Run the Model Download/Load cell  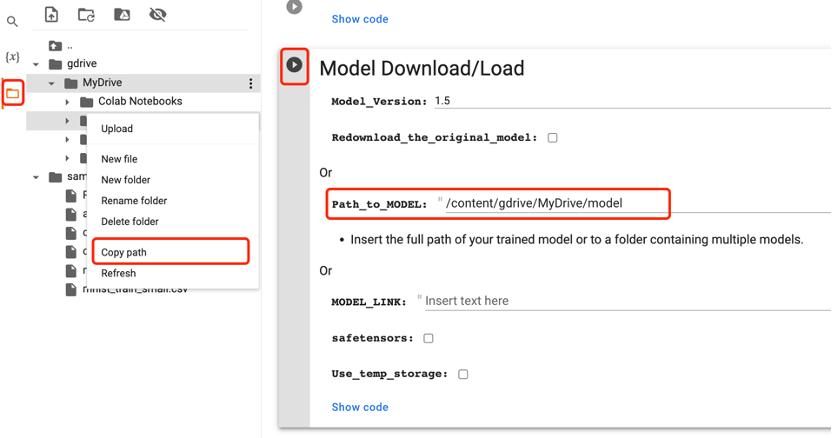(x=294, y=65)
